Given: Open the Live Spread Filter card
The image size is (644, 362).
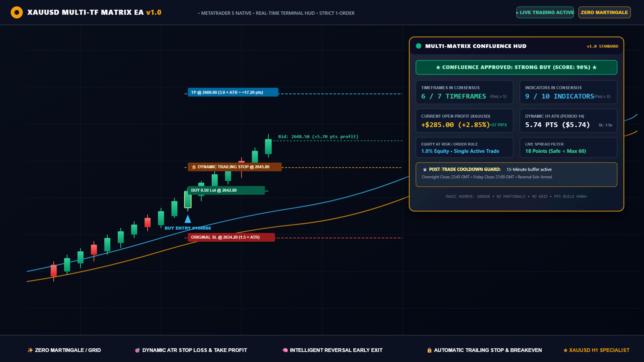Looking at the screenshot, I should pos(569,147).
